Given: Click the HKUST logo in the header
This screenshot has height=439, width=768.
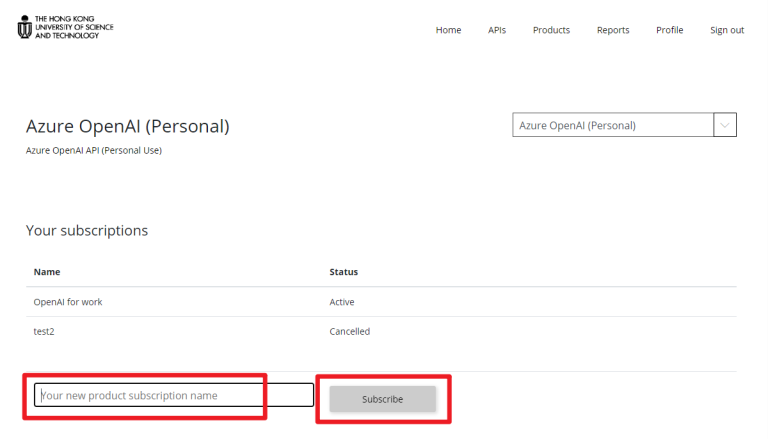Looking at the screenshot, I should [66, 27].
